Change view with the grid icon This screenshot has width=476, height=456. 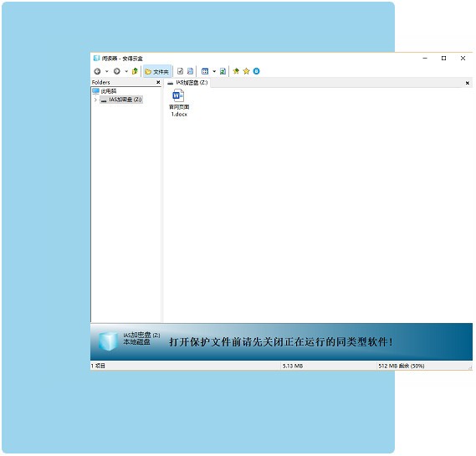click(205, 71)
